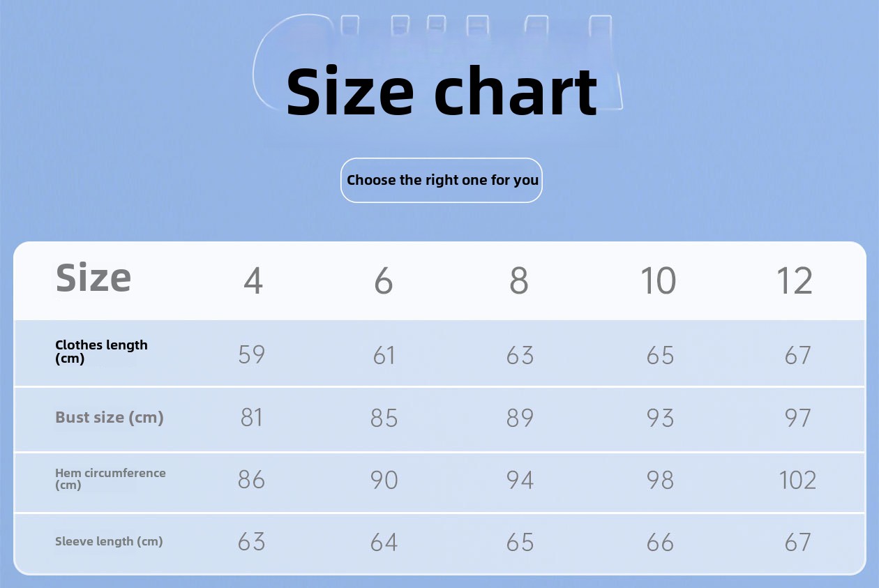Viewport: 879px width, 588px height.
Task: Click sleeve length value 64 for size 6
Action: 384,542
